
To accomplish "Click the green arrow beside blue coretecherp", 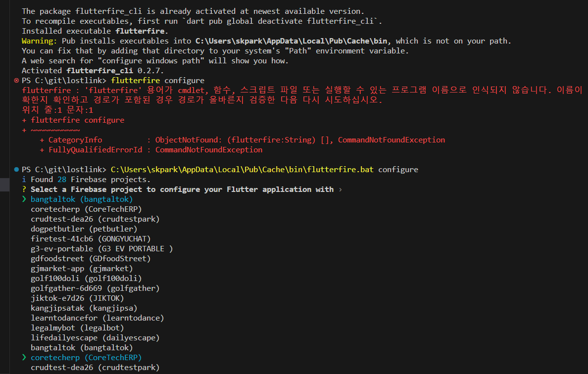I will click(24, 358).
